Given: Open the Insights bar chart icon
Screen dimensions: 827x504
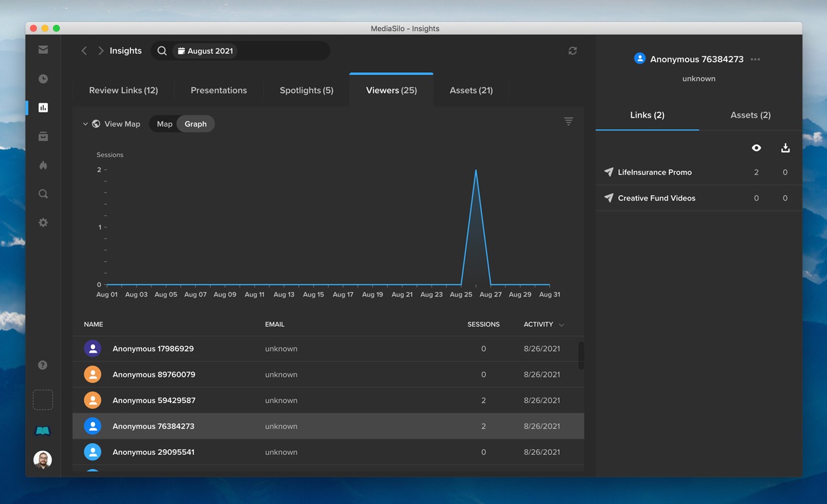Looking at the screenshot, I should (43, 107).
